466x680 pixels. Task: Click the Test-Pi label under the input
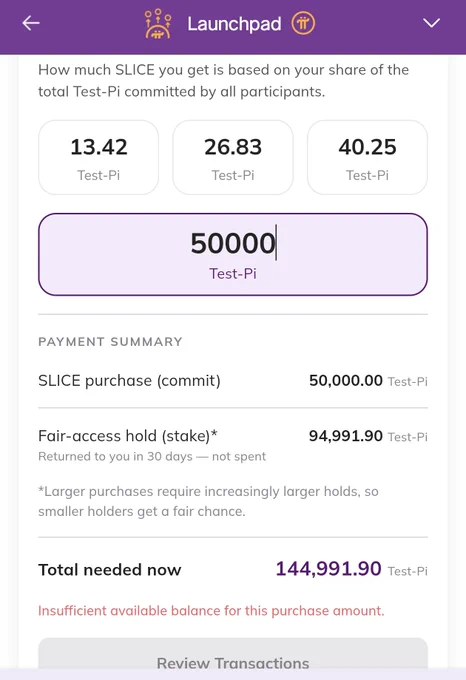click(x=233, y=274)
